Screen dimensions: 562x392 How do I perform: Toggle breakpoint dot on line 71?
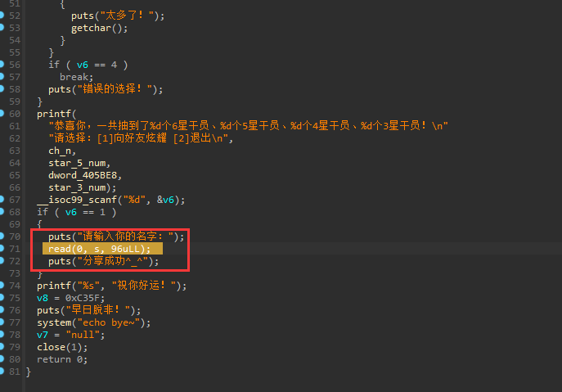click(x=2, y=248)
